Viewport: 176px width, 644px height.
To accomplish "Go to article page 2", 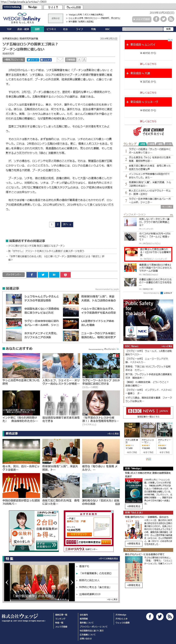I will tap(58, 224).
